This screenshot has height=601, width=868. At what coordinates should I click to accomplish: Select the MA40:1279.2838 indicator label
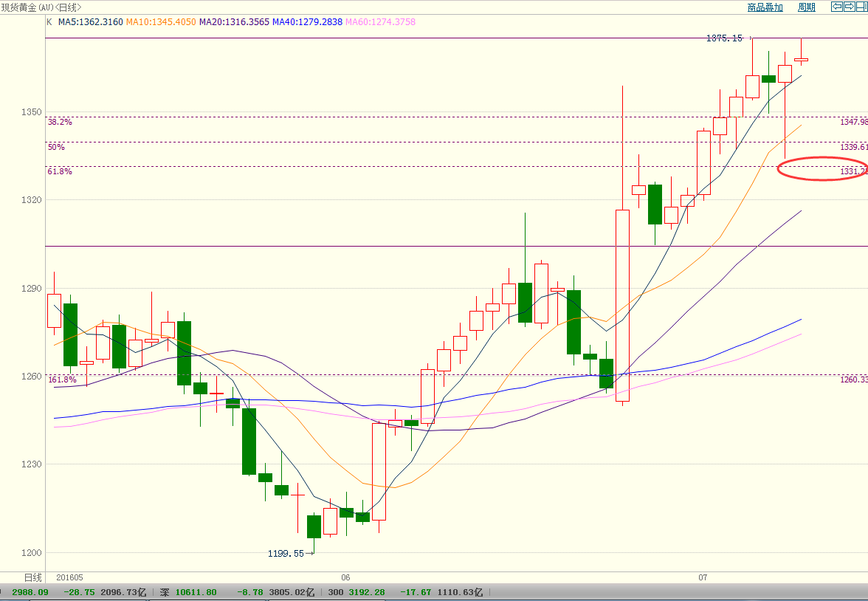[x=307, y=22]
